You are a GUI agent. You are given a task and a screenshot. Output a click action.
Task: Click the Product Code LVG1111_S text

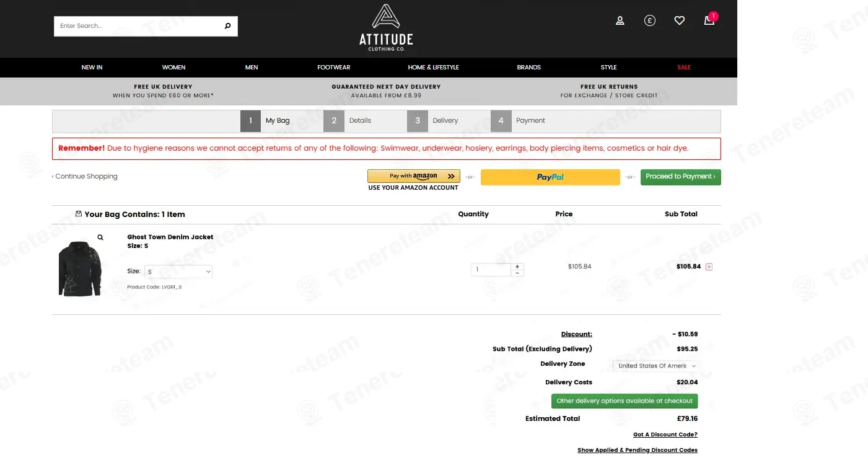point(154,287)
